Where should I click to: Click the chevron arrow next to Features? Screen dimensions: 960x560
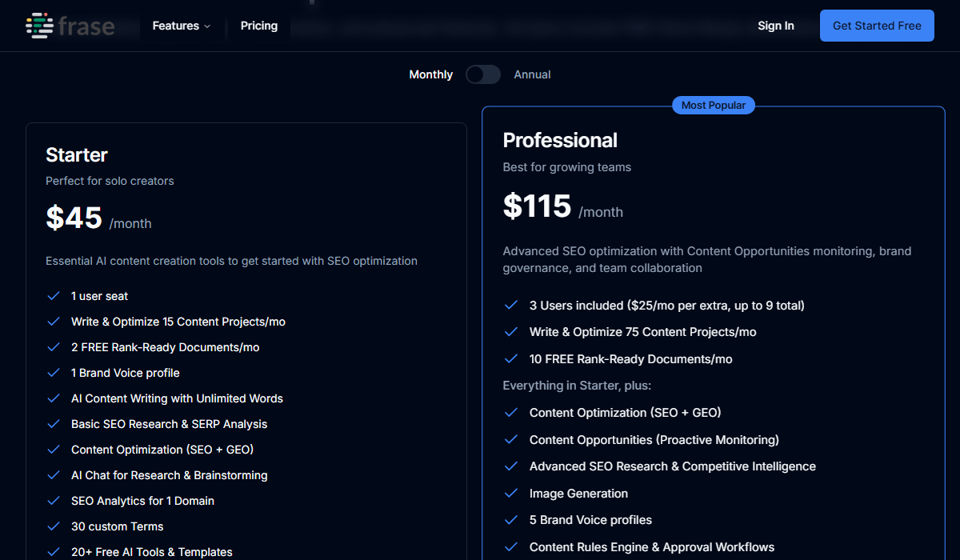[207, 26]
